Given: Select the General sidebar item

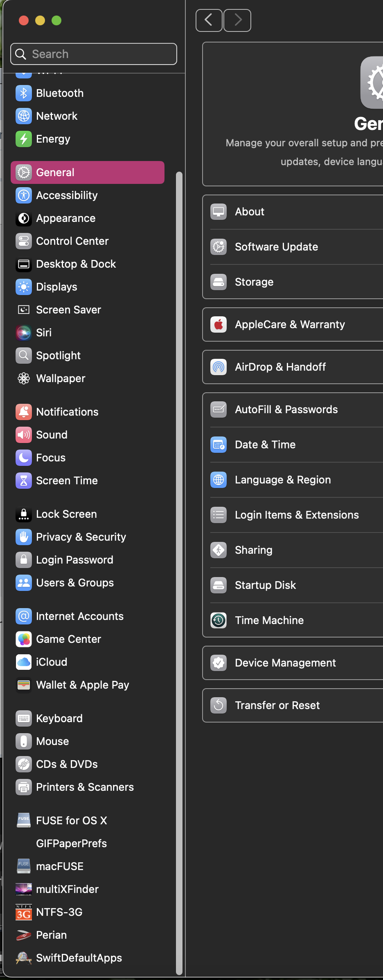Looking at the screenshot, I should [88, 172].
